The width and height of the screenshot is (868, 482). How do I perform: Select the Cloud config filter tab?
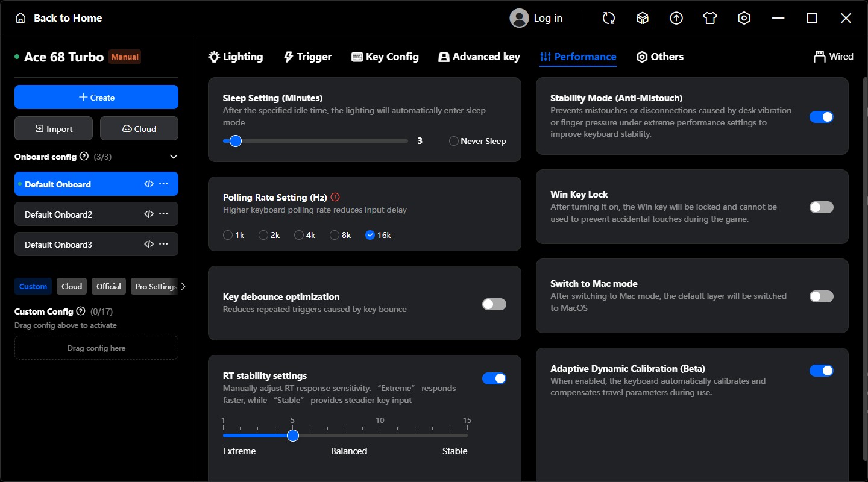[72, 286]
